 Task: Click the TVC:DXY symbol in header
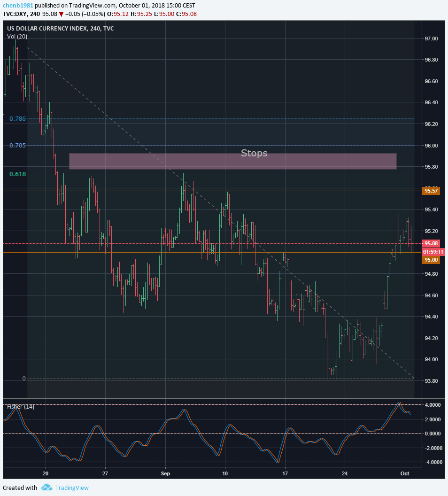click(15, 14)
